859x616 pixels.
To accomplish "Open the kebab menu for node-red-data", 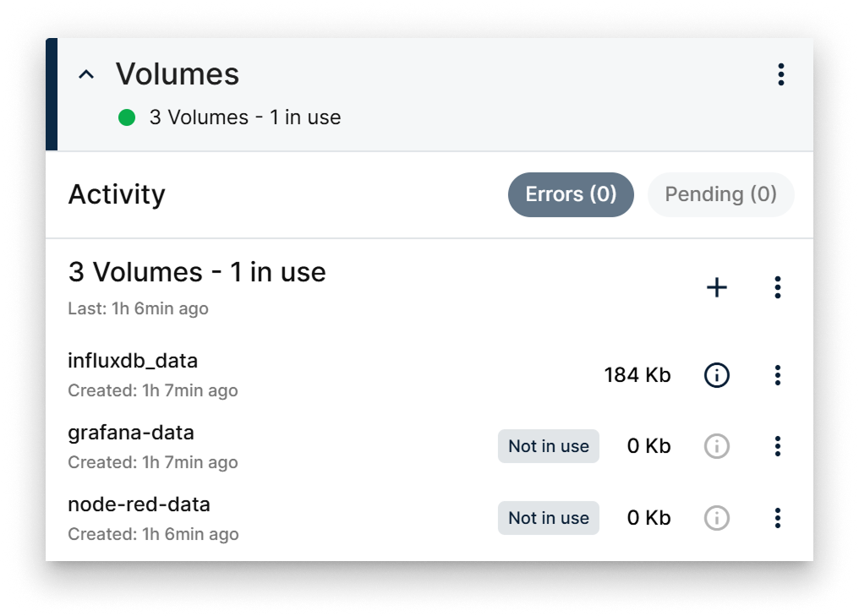I will point(778,518).
